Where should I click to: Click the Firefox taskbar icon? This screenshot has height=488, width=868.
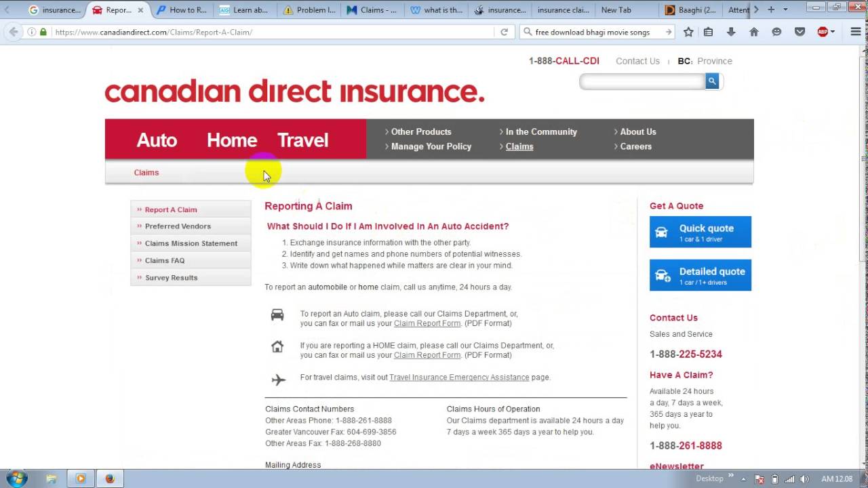[x=110, y=479]
